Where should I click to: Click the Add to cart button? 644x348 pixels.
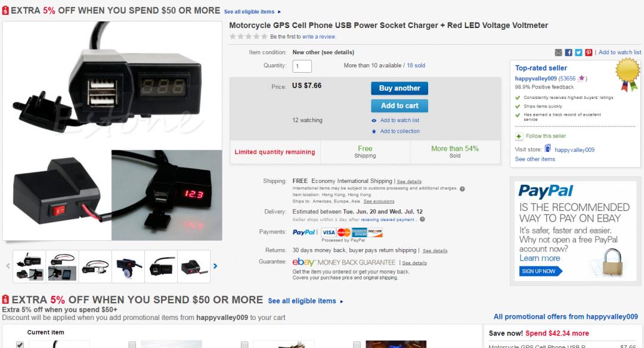coord(399,106)
